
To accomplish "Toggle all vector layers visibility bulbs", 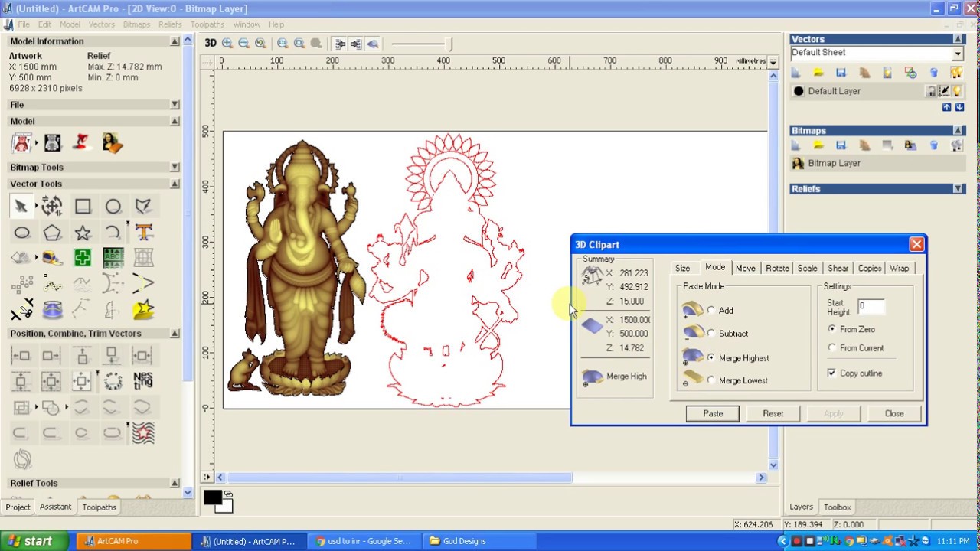I will (956, 73).
